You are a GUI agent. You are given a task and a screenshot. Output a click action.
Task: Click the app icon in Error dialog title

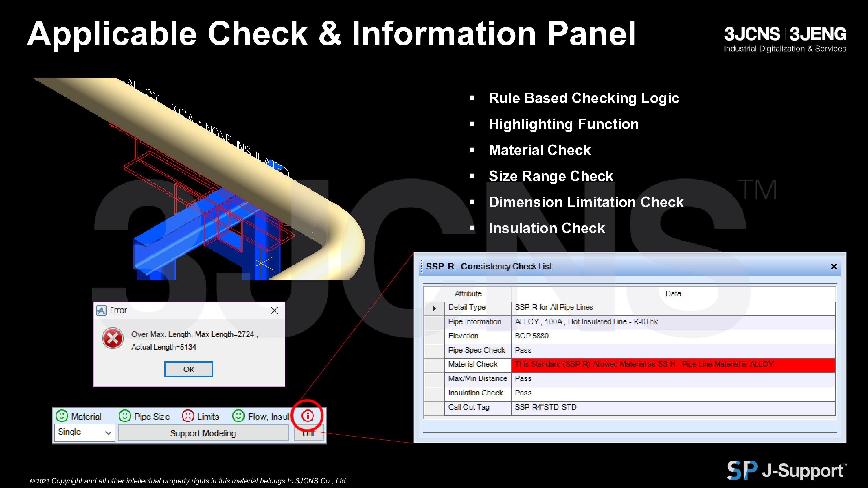pyautogui.click(x=101, y=310)
